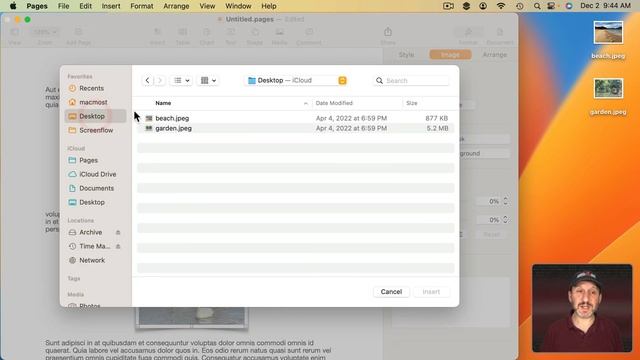Open the Edit menu
This screenshot has height=360, width=640.
point(85,6)
